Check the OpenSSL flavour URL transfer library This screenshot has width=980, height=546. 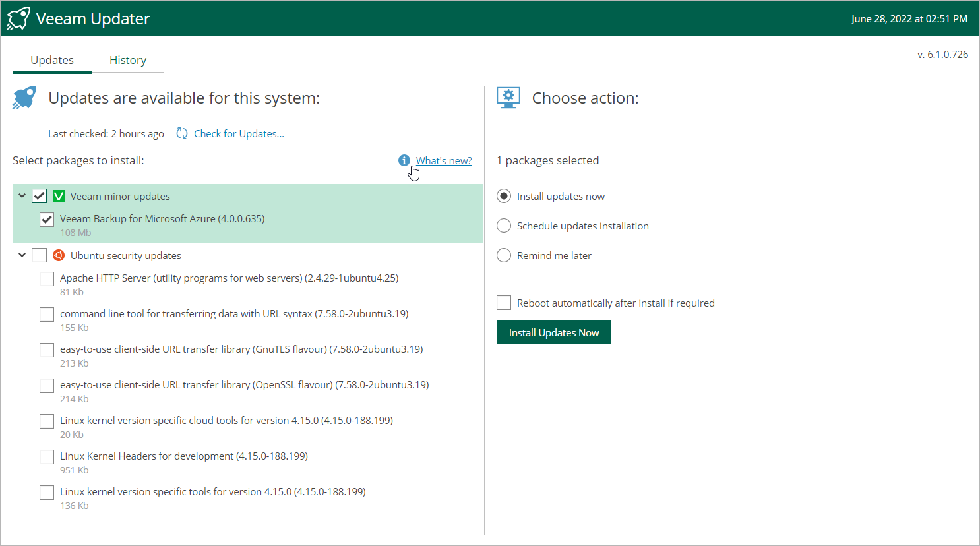point(47,386)
